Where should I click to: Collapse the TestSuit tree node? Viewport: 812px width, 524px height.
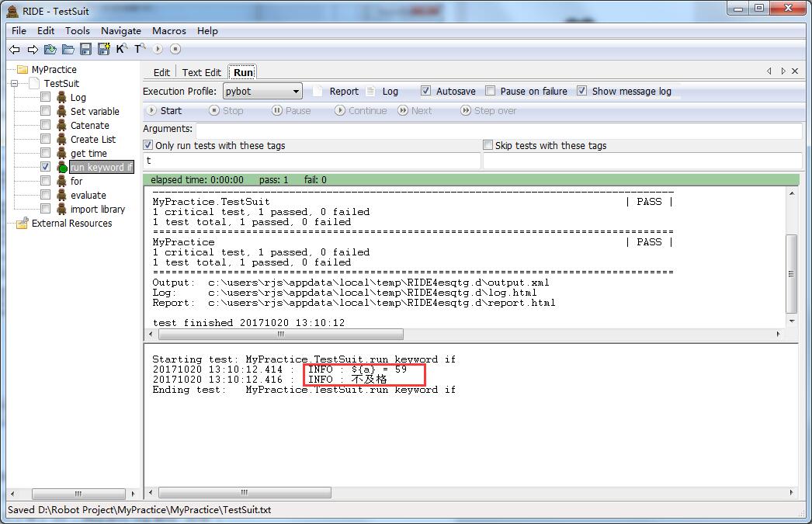15,83
